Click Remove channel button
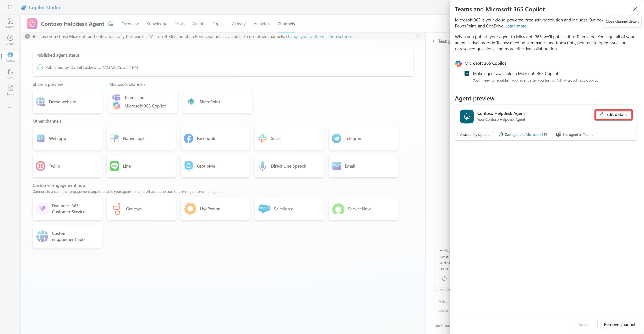 click(x=619, y=324)
